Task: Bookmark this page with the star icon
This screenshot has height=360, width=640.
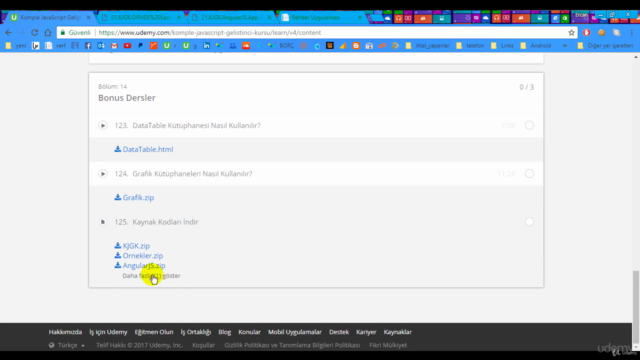Action: point(571,33)
